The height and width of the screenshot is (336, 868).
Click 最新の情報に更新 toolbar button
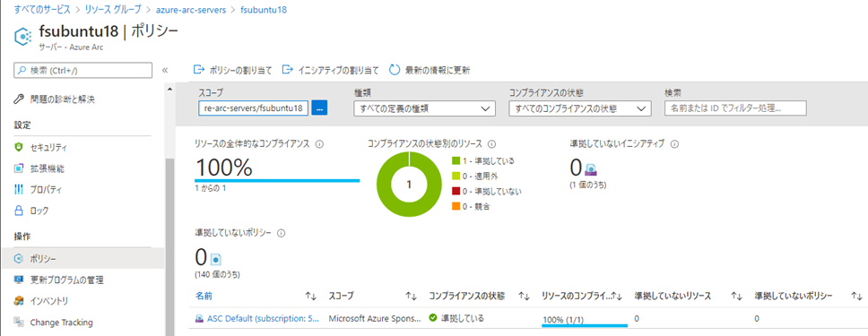pos(430,70)
